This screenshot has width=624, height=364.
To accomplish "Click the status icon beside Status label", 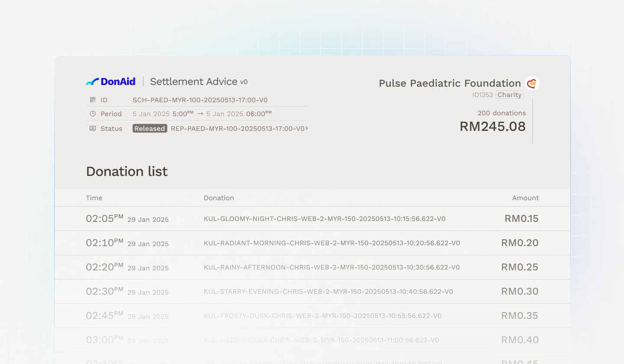I will [x=93, y=128].
